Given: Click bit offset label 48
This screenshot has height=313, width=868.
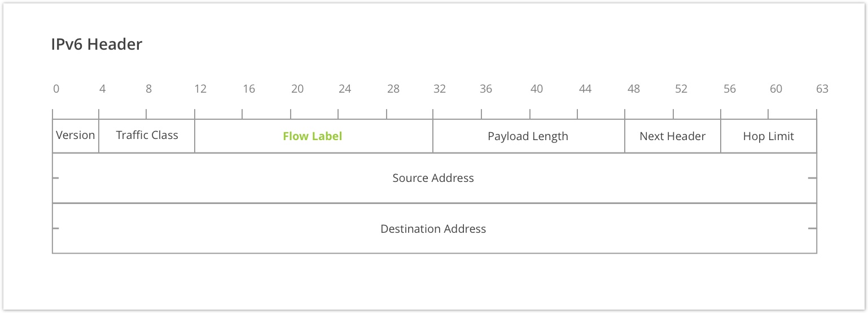Looking at the screenshot, I should pyautogui.click(x=633, y=89).
